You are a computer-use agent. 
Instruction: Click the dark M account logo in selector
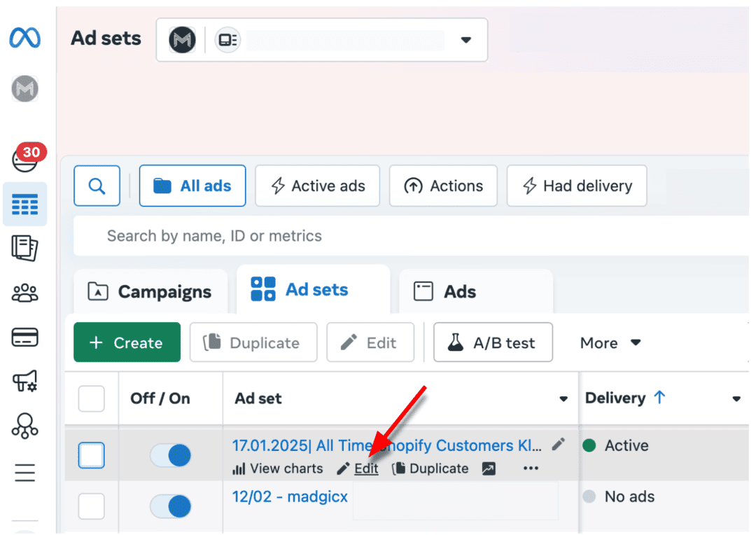pyautogui.click(x=182, y=39)
